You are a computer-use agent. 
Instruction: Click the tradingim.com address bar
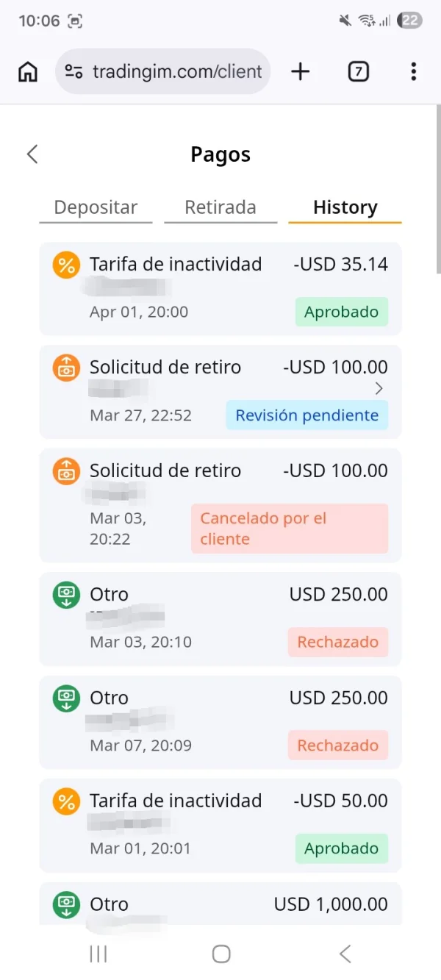coord(176,71)
